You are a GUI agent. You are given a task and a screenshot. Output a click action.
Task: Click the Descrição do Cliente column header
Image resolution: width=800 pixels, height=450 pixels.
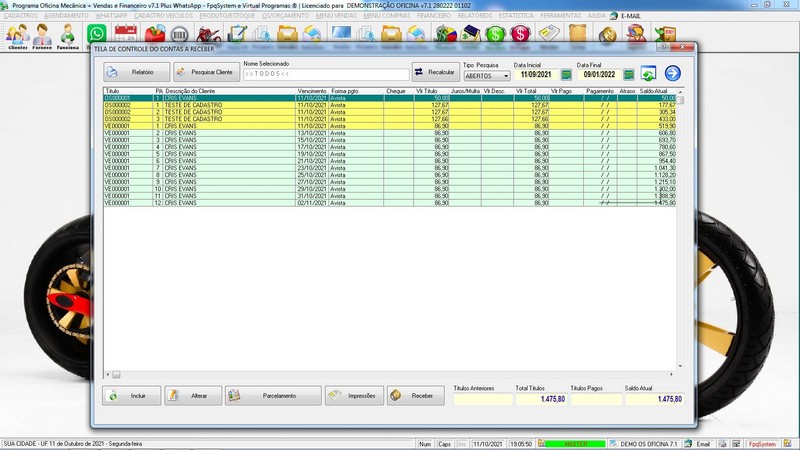(230, 91)
